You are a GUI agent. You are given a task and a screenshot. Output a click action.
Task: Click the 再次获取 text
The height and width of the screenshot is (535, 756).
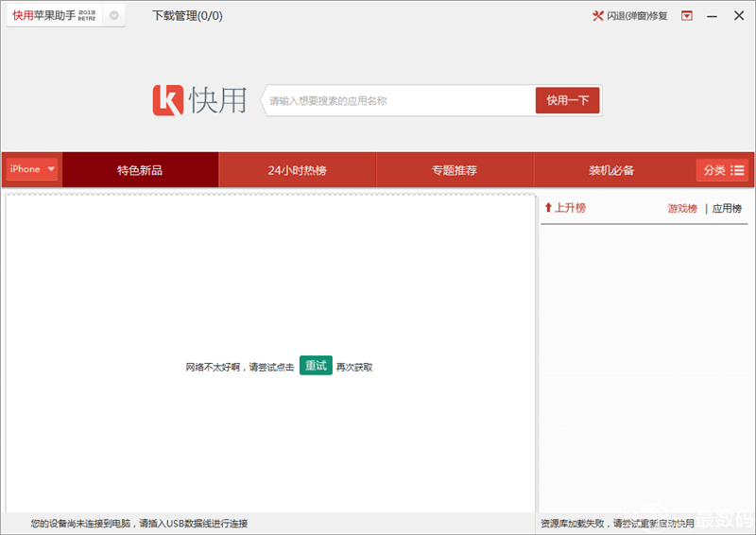[354, 367]
